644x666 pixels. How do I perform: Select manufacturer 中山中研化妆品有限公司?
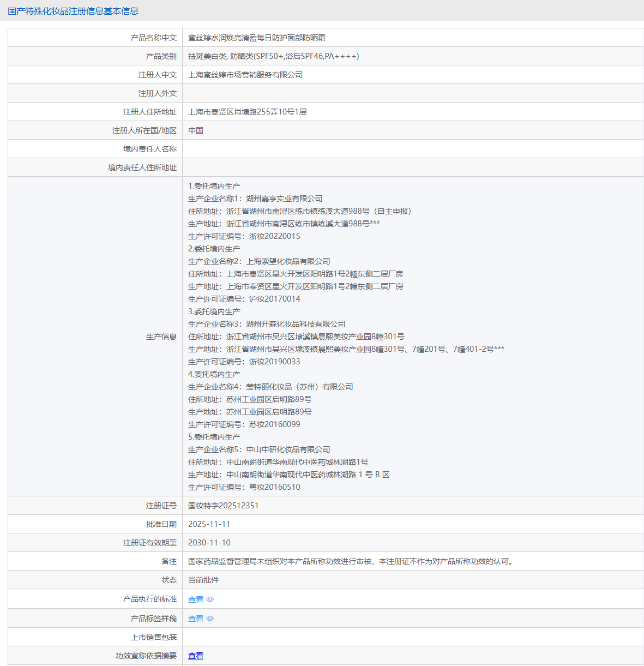288,449
